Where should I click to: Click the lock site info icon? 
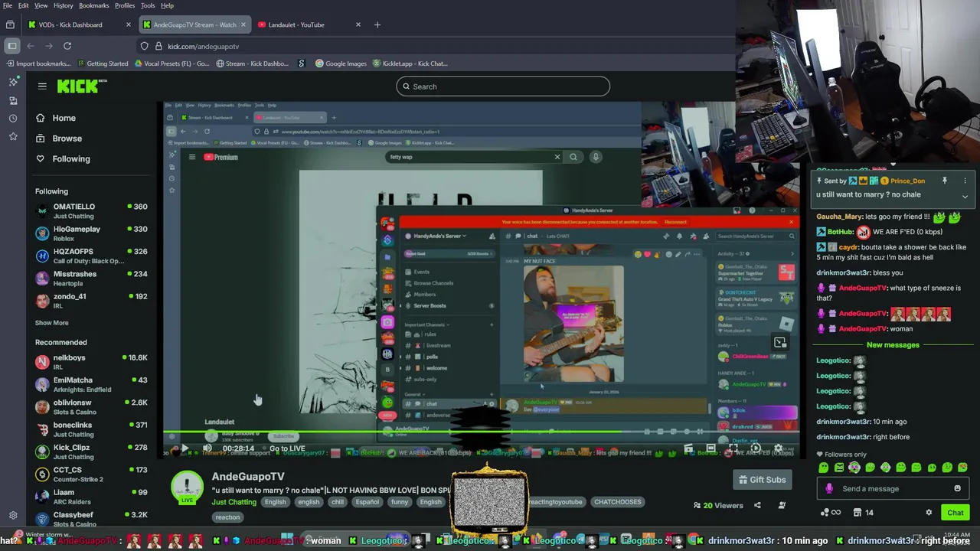click(x=158, y=46)
